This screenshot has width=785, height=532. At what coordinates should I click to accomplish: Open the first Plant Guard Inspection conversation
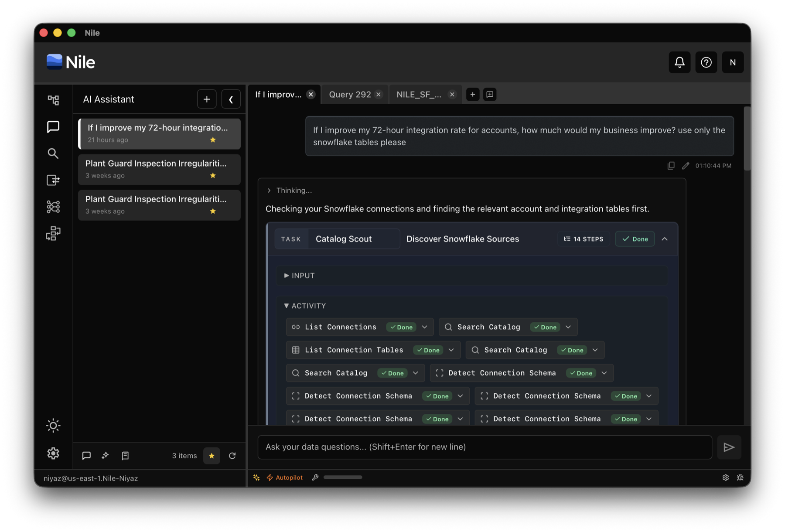click(x=159, y=169)
